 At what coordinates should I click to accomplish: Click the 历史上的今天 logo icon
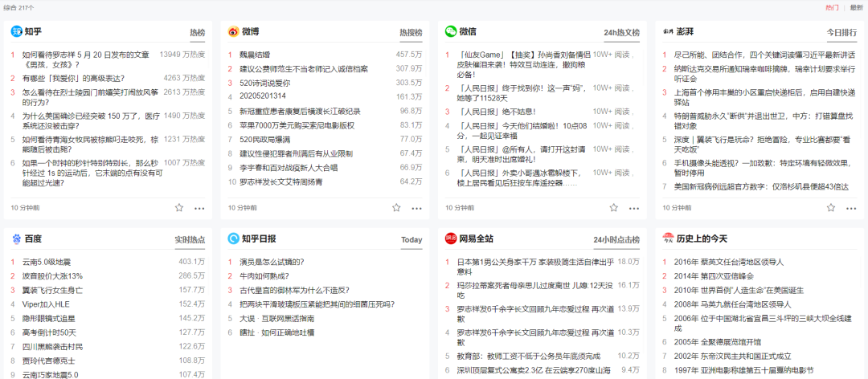tap(668, 238)
